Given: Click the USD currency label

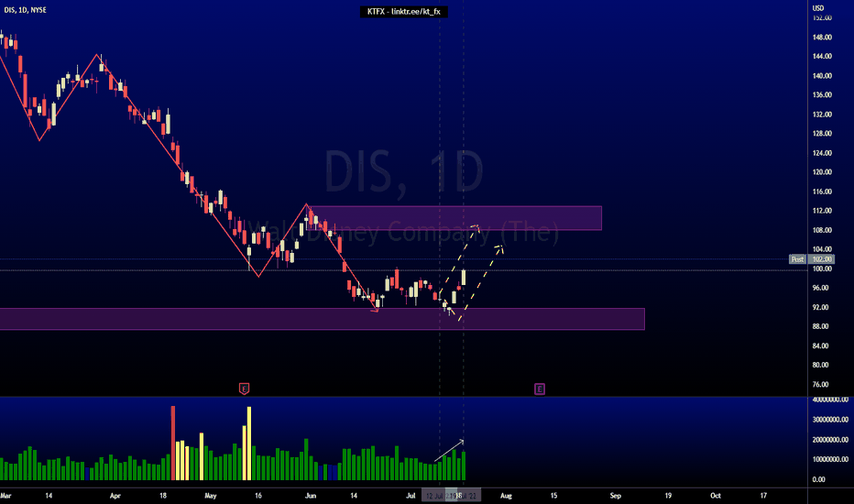Looking at the screenshot, I should 818,8.
